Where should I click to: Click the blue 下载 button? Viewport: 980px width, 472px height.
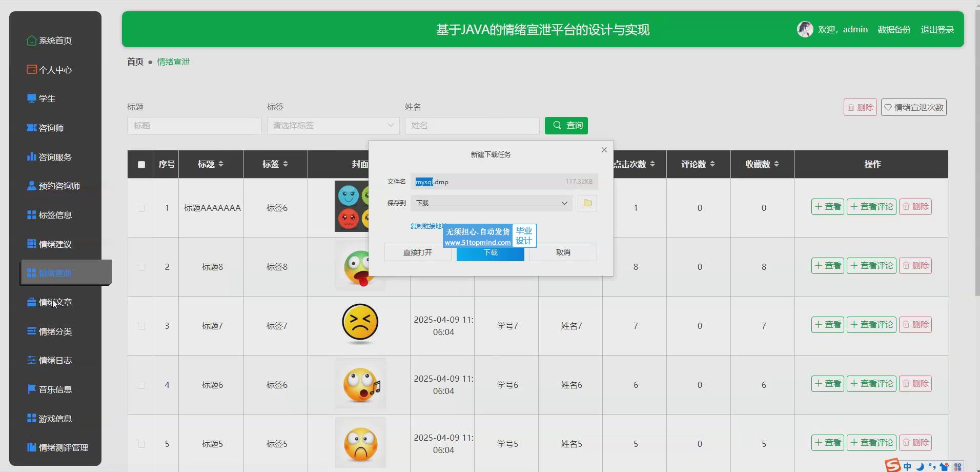coord(490,253)
